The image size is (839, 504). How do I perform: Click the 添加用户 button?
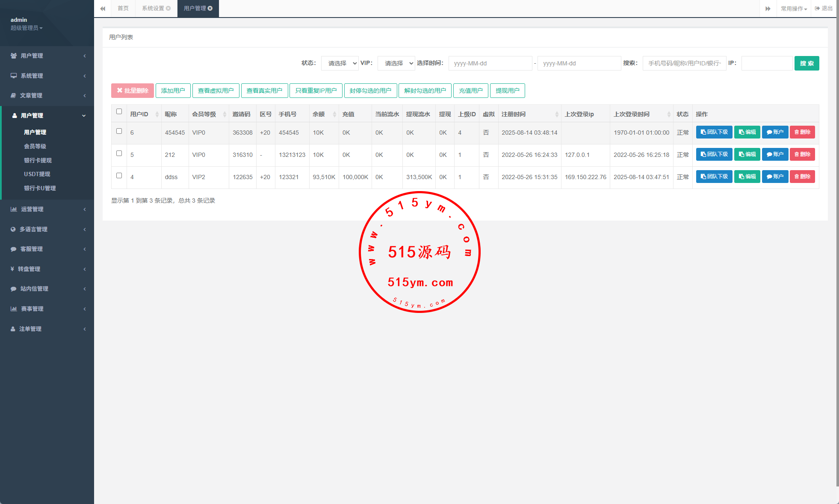pos(173,91)
